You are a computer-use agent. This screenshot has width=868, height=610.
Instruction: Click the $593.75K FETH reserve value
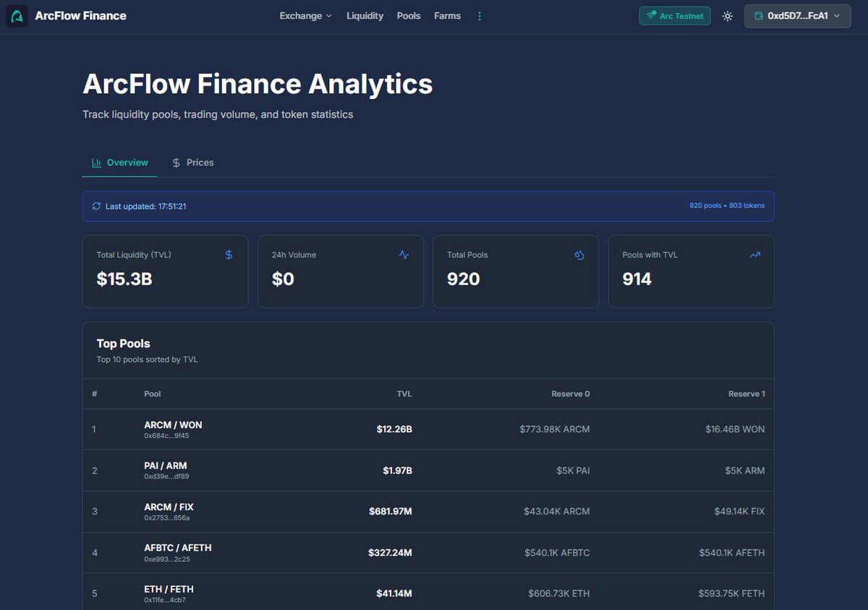tap(731, 593)
